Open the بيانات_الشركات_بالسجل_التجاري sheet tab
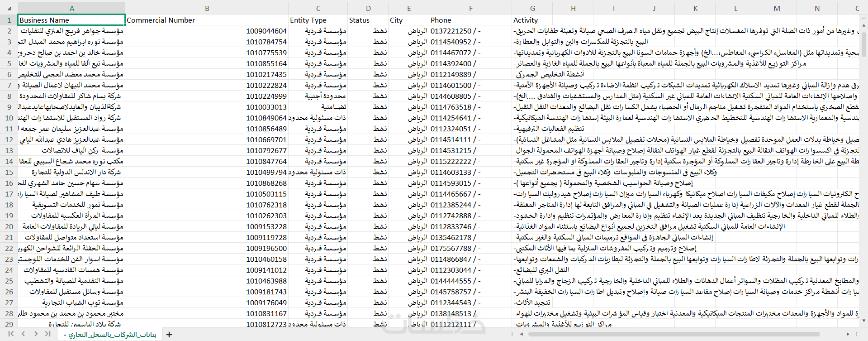868x341 pixels. pos(110,335)
